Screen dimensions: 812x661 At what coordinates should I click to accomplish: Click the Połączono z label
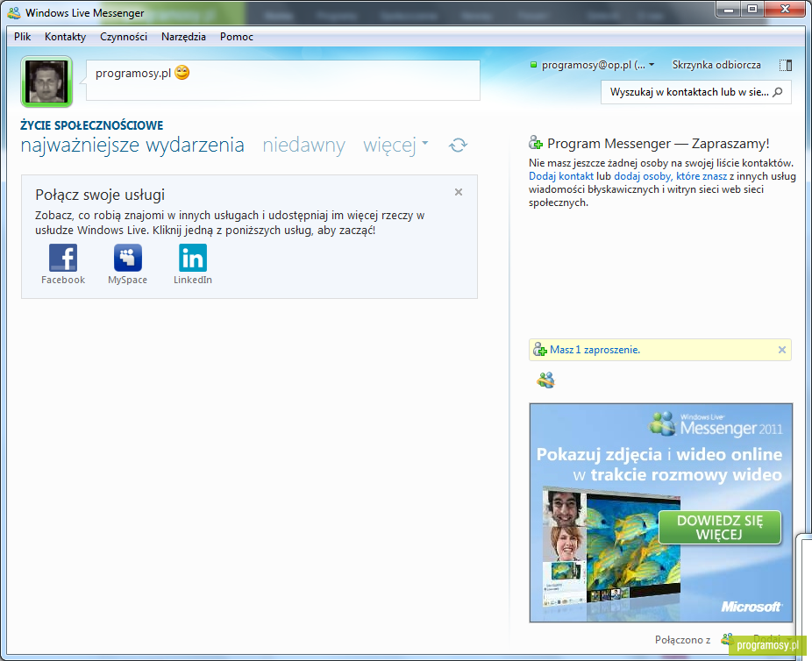pos(682,640)
